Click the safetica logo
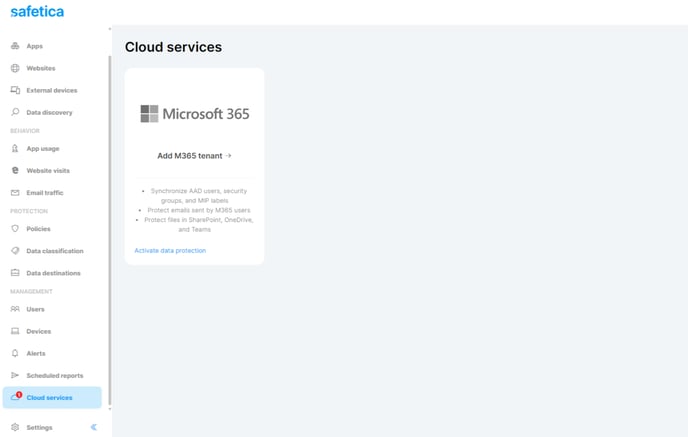688x437 pixels. click(x=37, y=11)
